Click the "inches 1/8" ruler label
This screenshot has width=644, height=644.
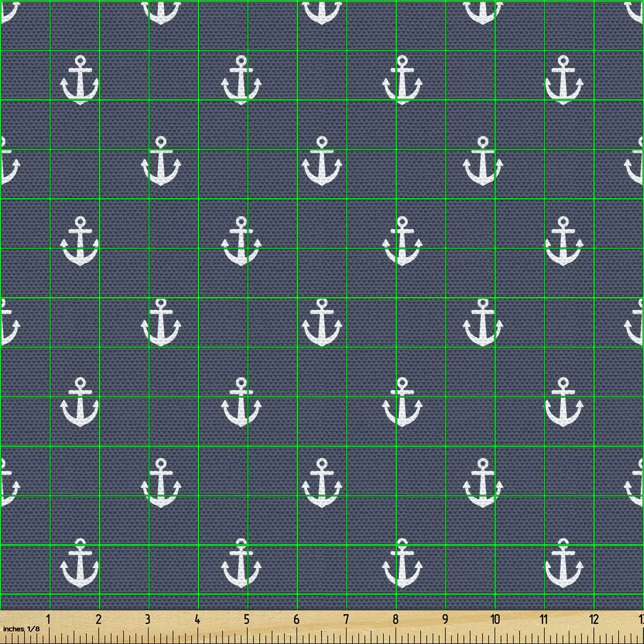(x=21, y=629)
